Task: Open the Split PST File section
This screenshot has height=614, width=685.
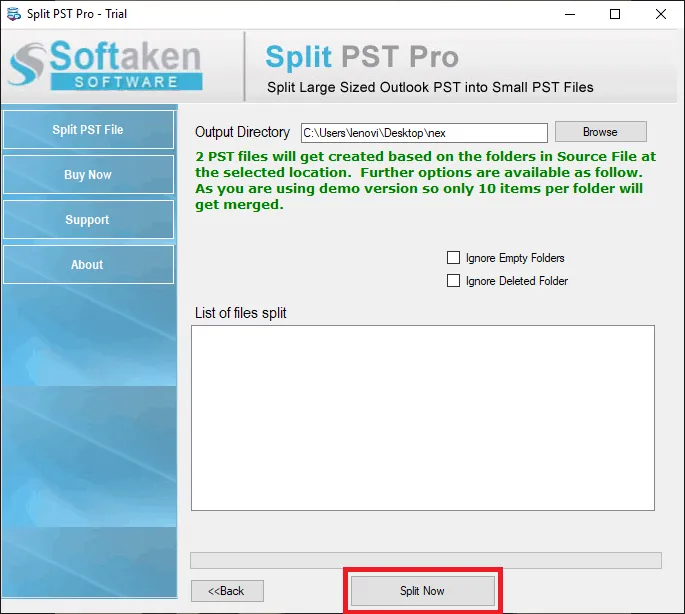Action: tap(88, 130)
